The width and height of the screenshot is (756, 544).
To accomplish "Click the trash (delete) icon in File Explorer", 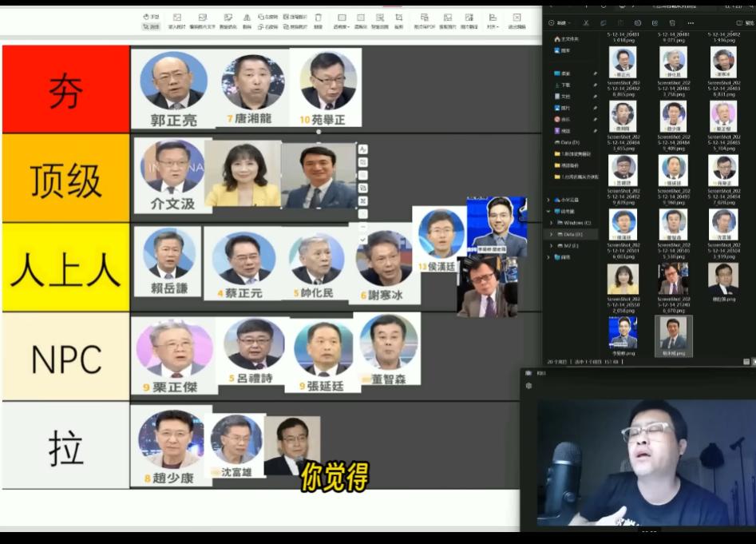I will [x=672, y=22].
